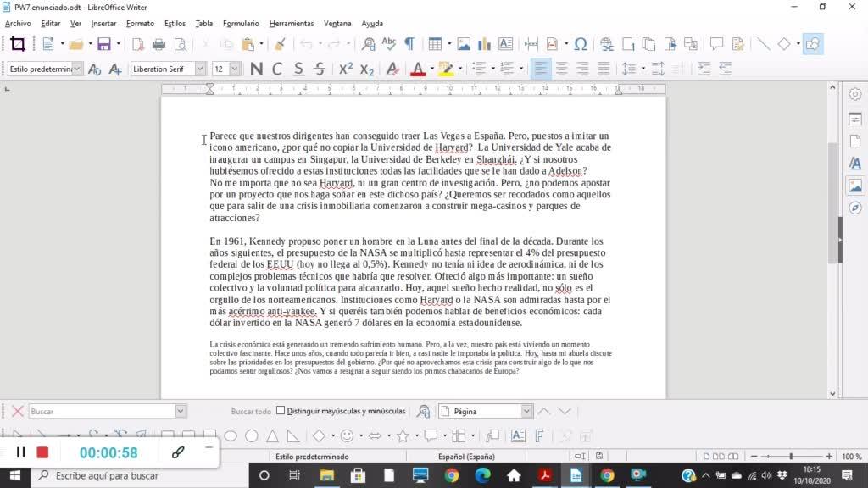The height and width of the screenshot is (488, 868).
Task: Open Insertar menu
Action: click(103, 23)
